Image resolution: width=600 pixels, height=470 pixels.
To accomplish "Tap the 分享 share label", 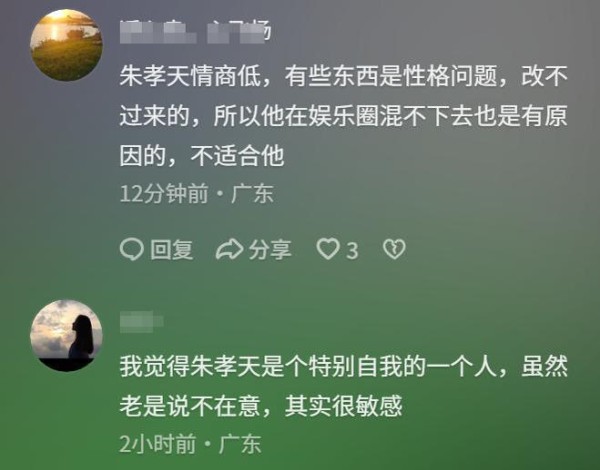I will 270,250.
